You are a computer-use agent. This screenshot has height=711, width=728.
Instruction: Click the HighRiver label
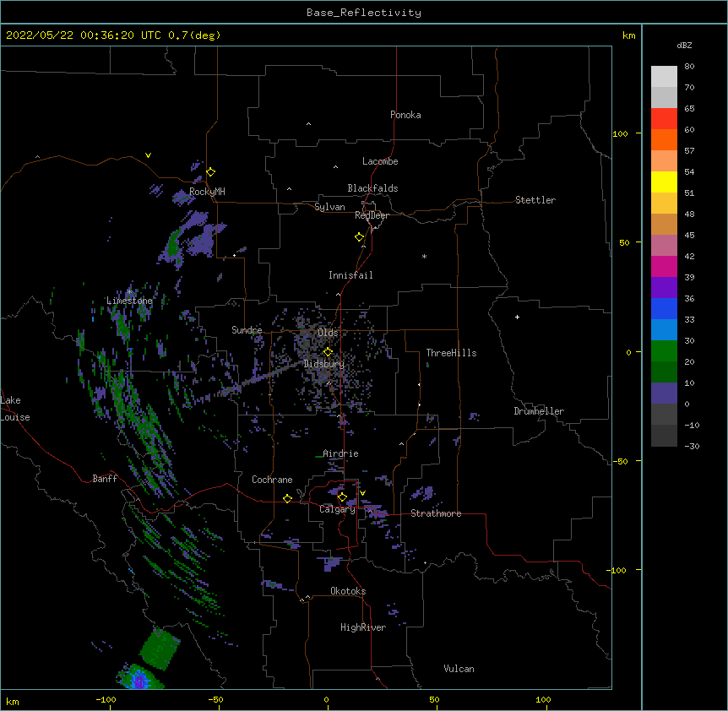click(x=363, y=627)
